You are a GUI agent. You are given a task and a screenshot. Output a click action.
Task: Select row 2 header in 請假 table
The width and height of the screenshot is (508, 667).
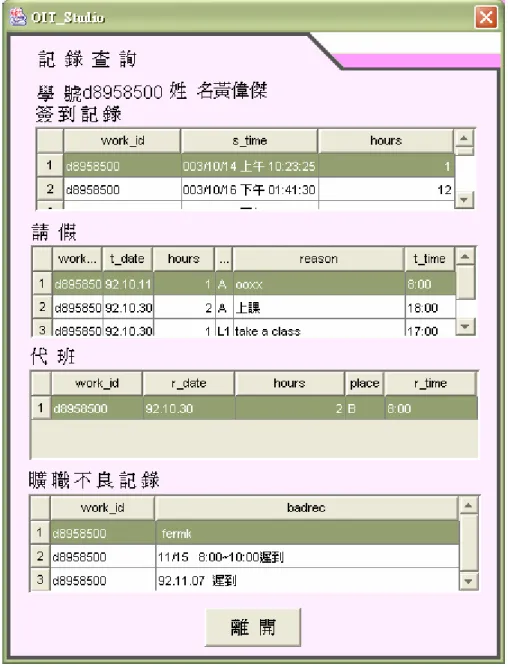(42, 307)
